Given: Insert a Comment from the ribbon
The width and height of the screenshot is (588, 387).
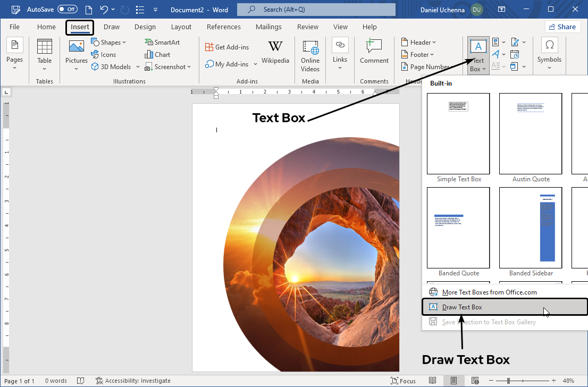Looking at the screenshot, I should pos(374,53).
